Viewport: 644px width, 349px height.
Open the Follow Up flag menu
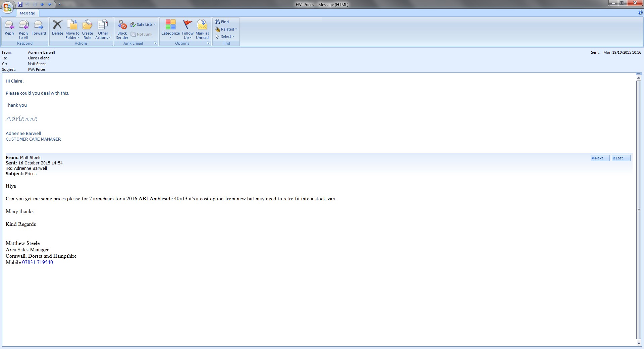[x=187, y=30]
